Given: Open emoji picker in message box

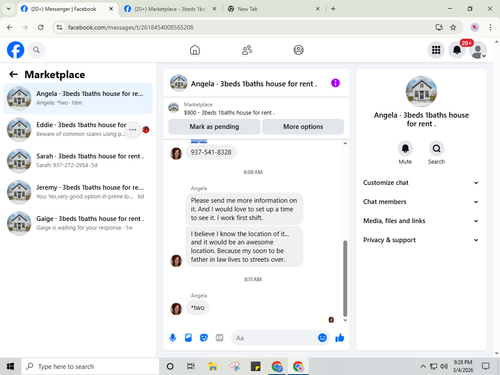Looking at the screenshot, I should pyautogui.click(x=322, y=338).
